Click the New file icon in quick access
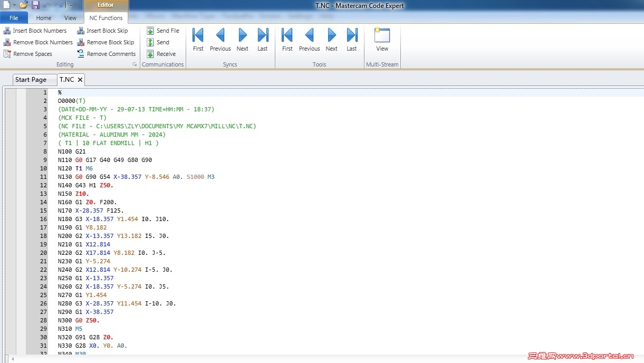This screenshot has height=363, width=644. coord(6,5)
